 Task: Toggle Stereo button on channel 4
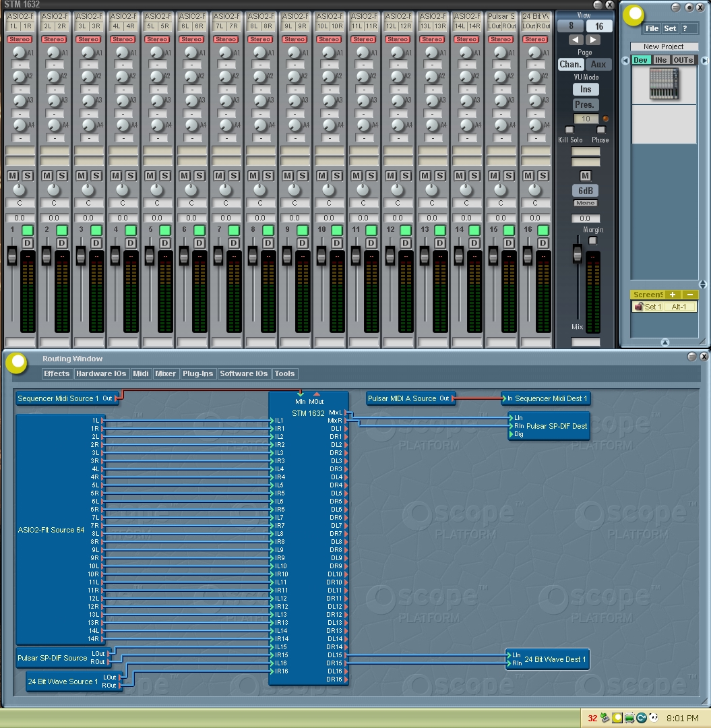tap(123, 40)
